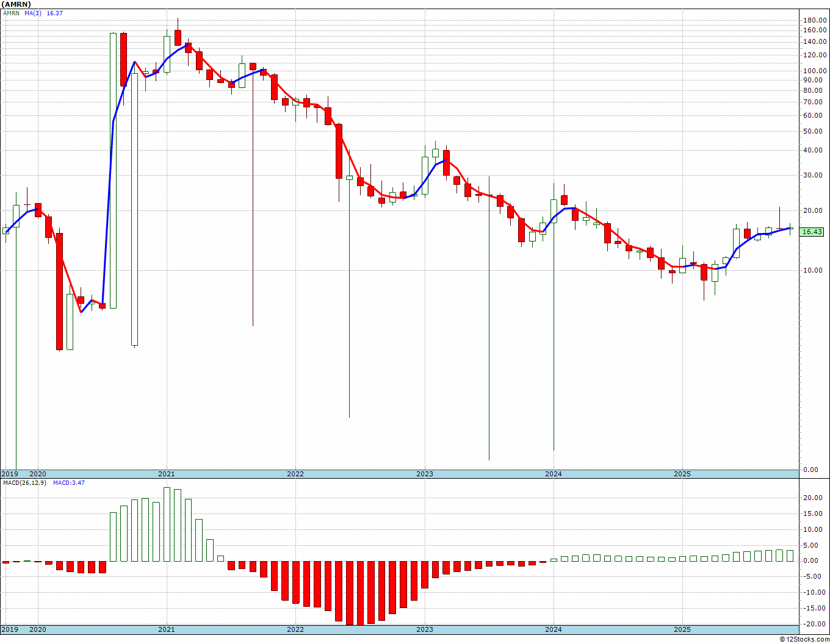Click 2025 on the price chart time axis
830x644 pixels.
tap(682, 474)
